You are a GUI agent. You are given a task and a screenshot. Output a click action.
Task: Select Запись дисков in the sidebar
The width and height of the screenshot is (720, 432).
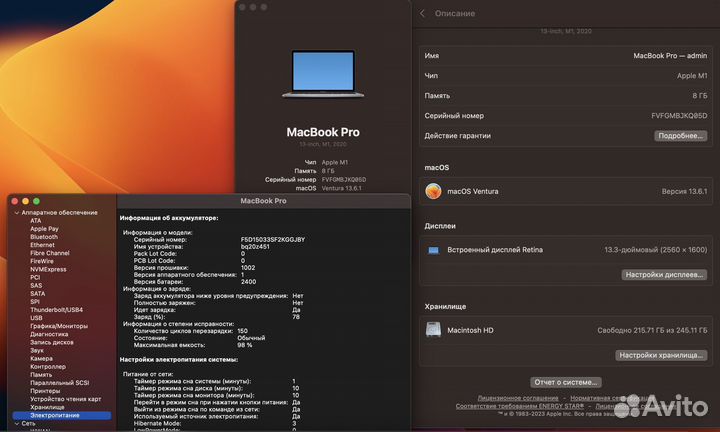[52, 342]
